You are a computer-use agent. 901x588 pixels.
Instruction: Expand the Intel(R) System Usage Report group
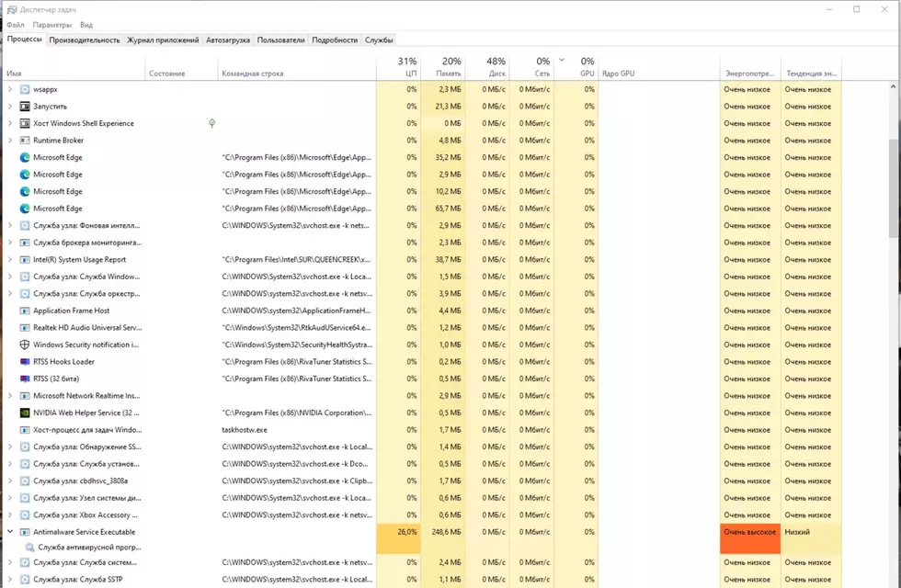[10, 259]
